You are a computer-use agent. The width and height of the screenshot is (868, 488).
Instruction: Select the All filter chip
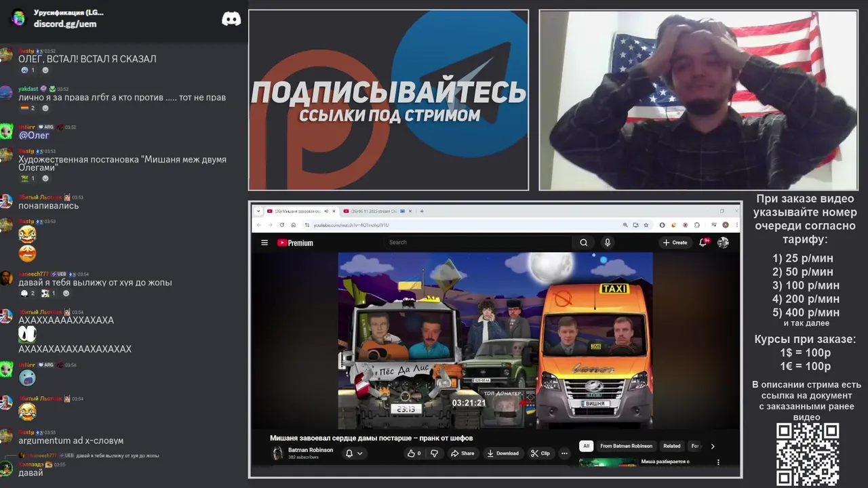click(586, 446)
